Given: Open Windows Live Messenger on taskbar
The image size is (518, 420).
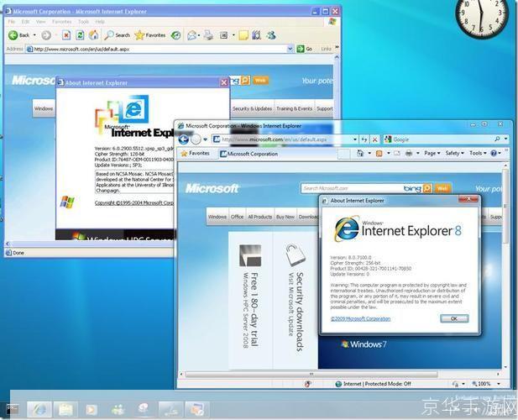Looking at the screenshot, I should [118, 410].
